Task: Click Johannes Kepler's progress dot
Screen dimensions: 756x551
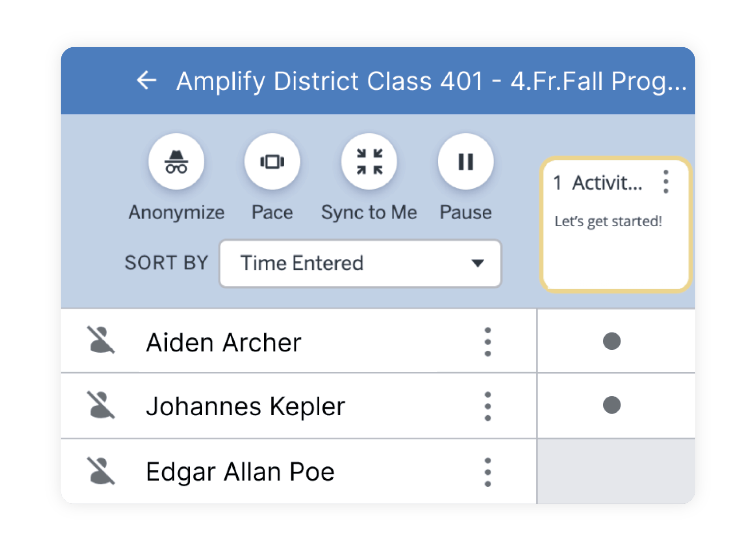Action: pyautogui.click(x=611, y=405)
